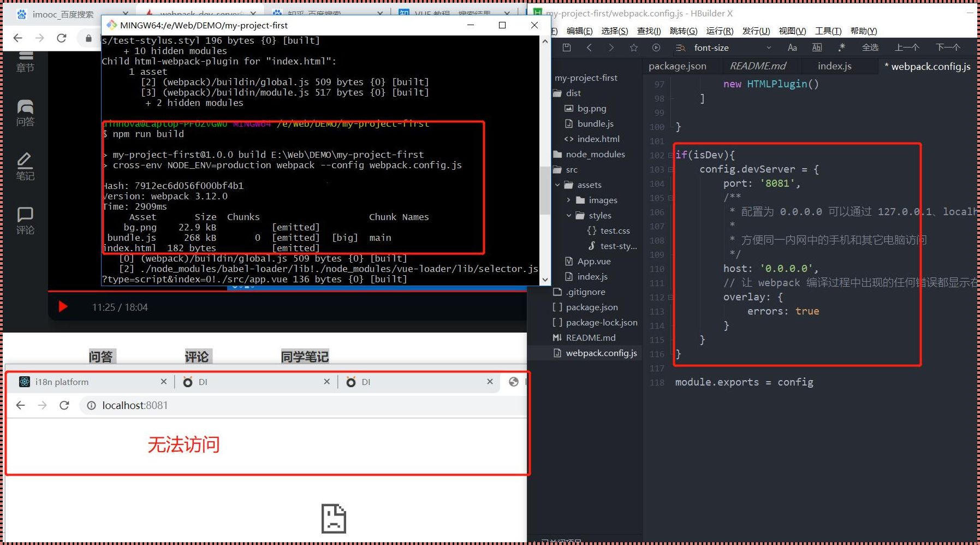The width and height of the screenshot is (980, 545).
Task: Switch to README.md editor tab
Action: point(758,66)
